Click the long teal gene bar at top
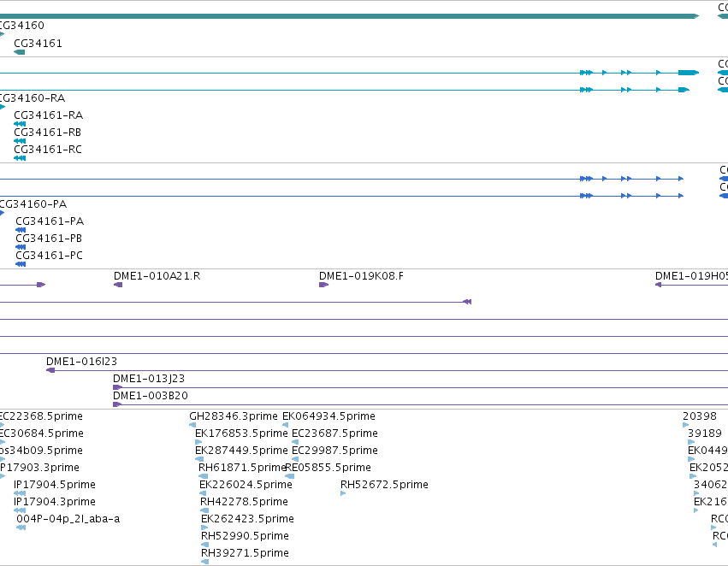The image size is (728, 566). (349, 16)
